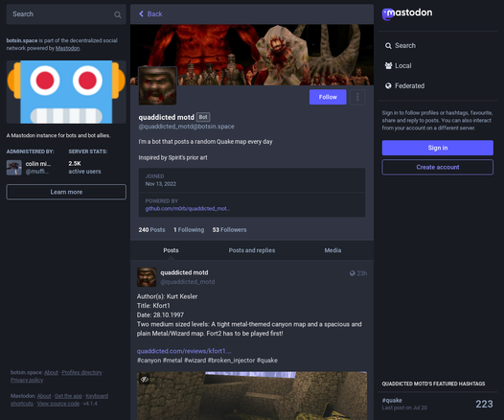The image size is (504, 420).
Task: Click the Quake map post image
Action: [252, 396]
